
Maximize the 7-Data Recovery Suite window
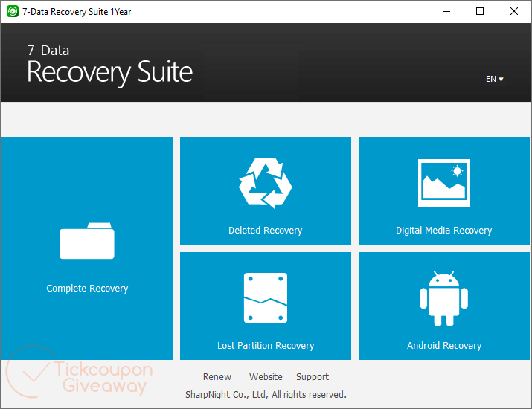pos(480,12)
